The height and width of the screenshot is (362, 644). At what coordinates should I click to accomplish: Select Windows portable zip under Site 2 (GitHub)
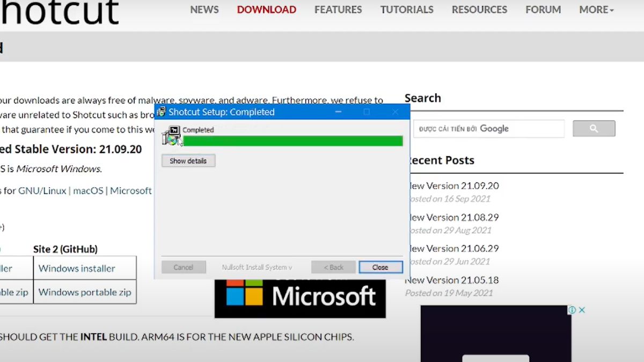tap(85, 292)
